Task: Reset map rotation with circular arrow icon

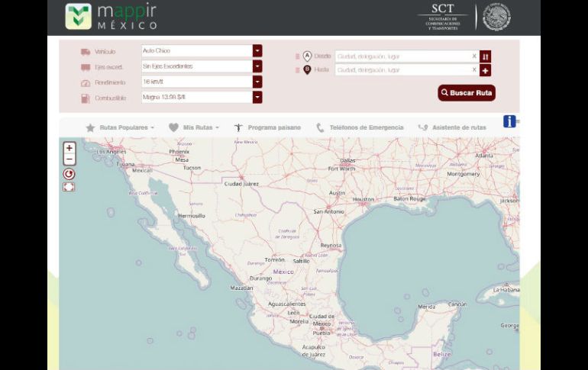Action: coord(69,174)
